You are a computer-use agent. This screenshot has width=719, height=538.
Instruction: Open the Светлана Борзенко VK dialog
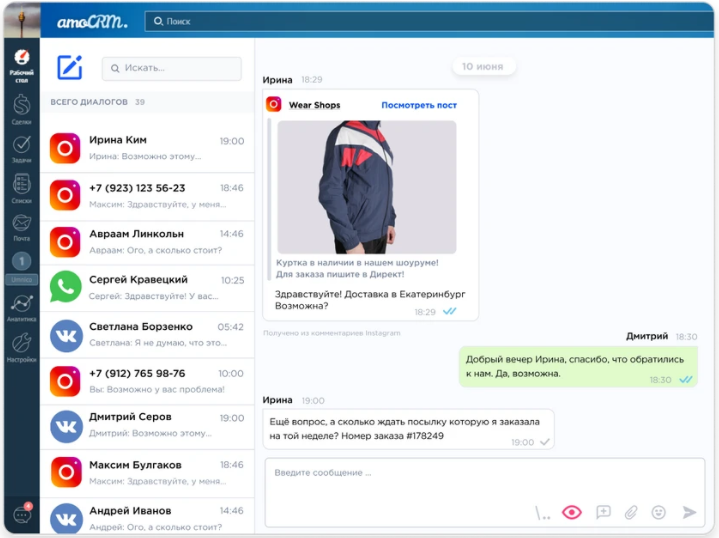(x=147, y=335)
